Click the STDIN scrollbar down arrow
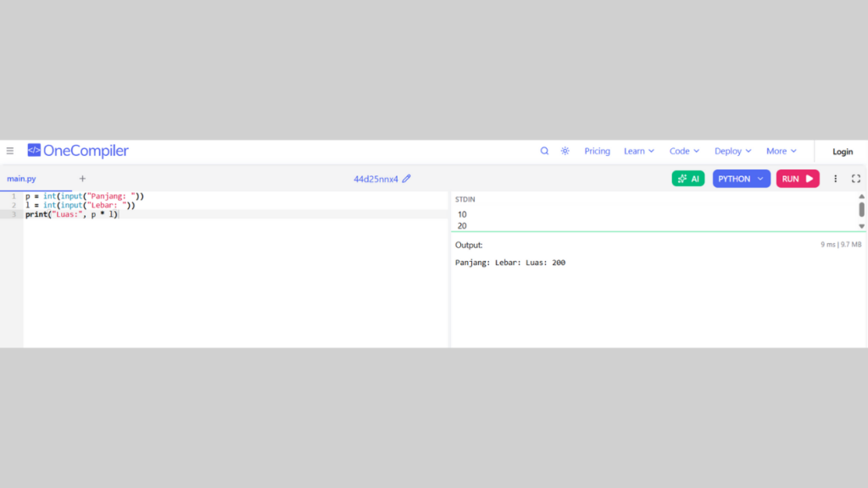The width and height of the screenshot is (868, 488). pyautogui.click(x=861, y=226)
